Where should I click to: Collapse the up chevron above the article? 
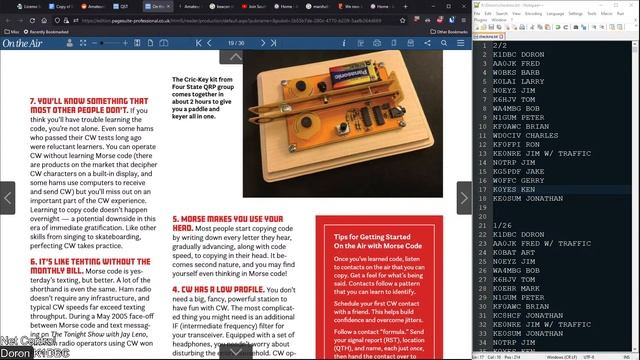click(x=235, y=57)
